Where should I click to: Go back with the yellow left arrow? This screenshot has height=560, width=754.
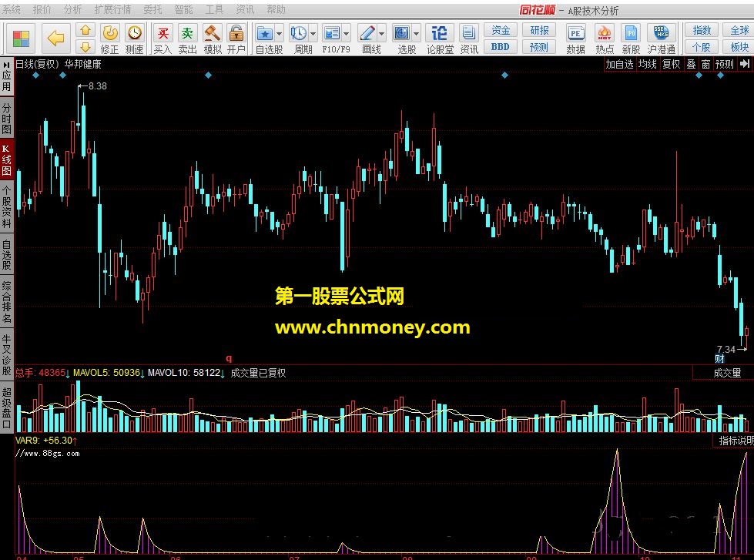click(x=55, y=38)
